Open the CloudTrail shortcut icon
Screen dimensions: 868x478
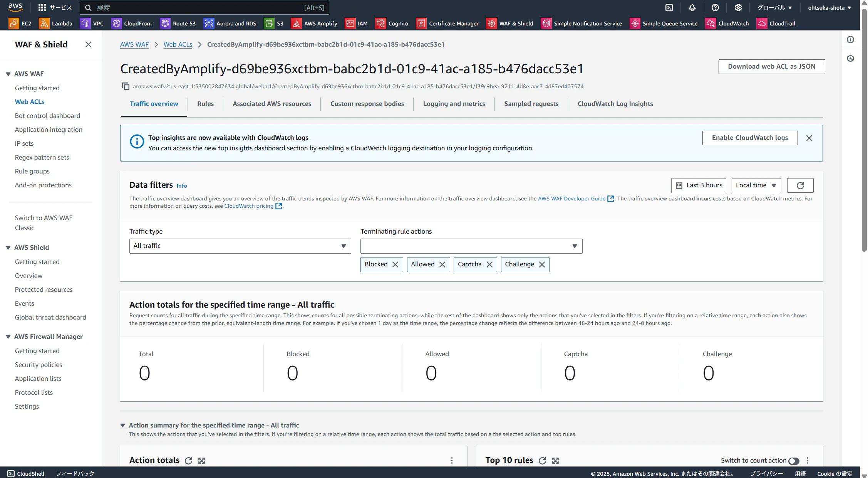click(762, 24)
